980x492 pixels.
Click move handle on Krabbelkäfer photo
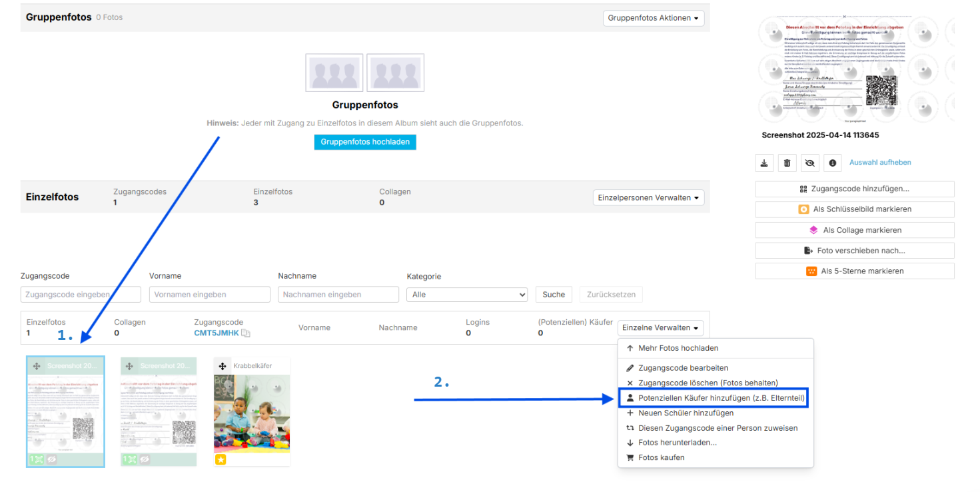[223, 366]
